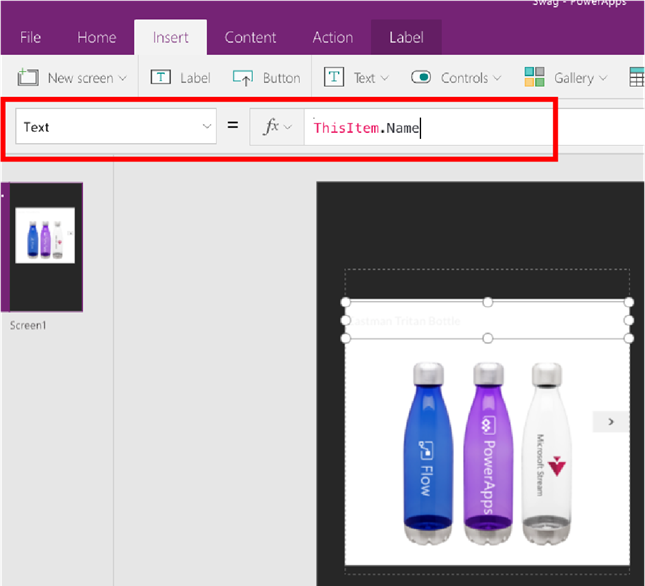Click the Text toolbar icon

click(x=334, y=78)
